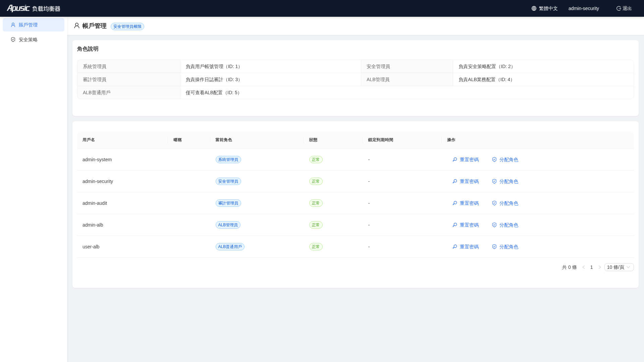
Task: Open the 10 條/頁 page size dropdown
Action: click(x=619, y=267)
